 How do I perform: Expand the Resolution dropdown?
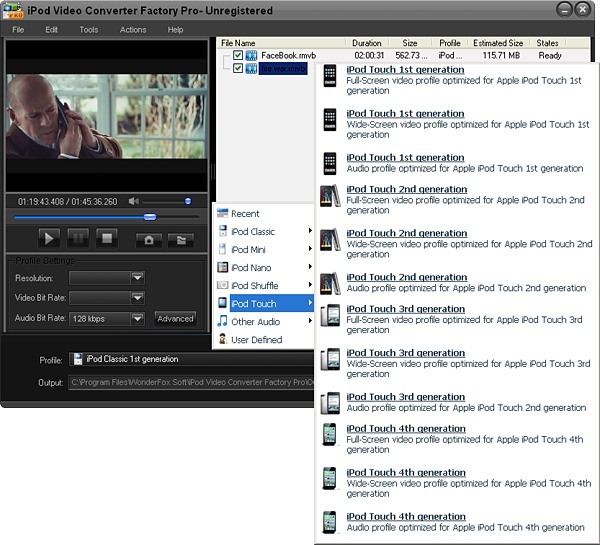(137, 277)
